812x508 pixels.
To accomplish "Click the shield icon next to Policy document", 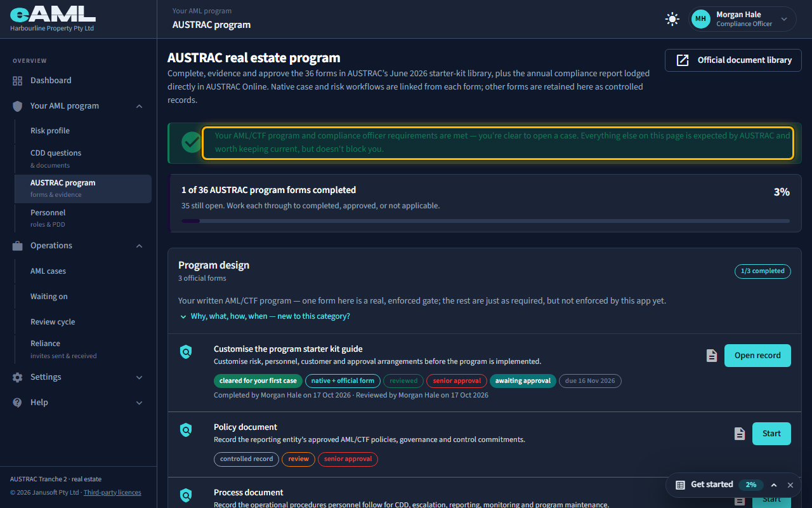I will [x=186, y=431].
